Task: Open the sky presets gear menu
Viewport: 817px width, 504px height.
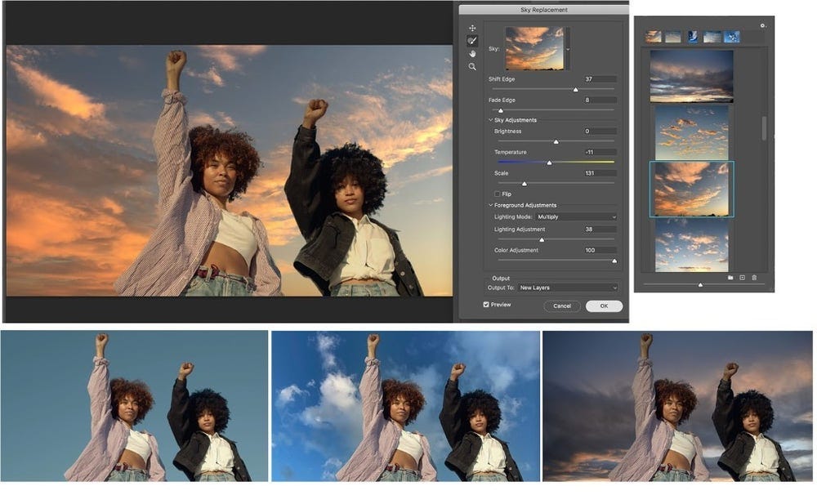Action: (763, 25)
